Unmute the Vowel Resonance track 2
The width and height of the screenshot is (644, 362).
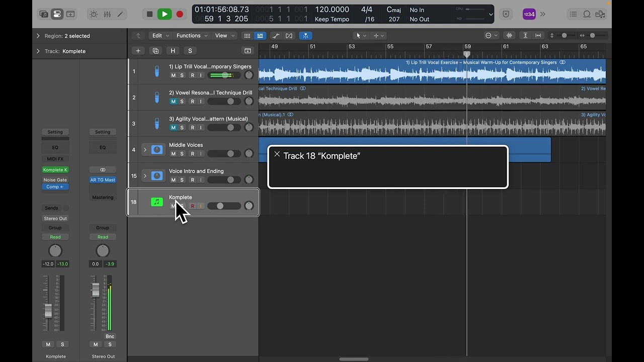pos(173,102)
